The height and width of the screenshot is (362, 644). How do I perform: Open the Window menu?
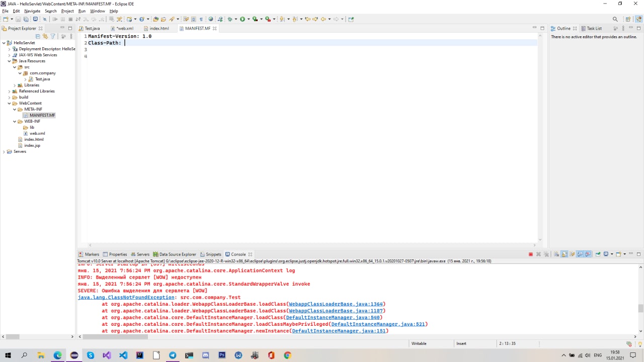[98, 11]
